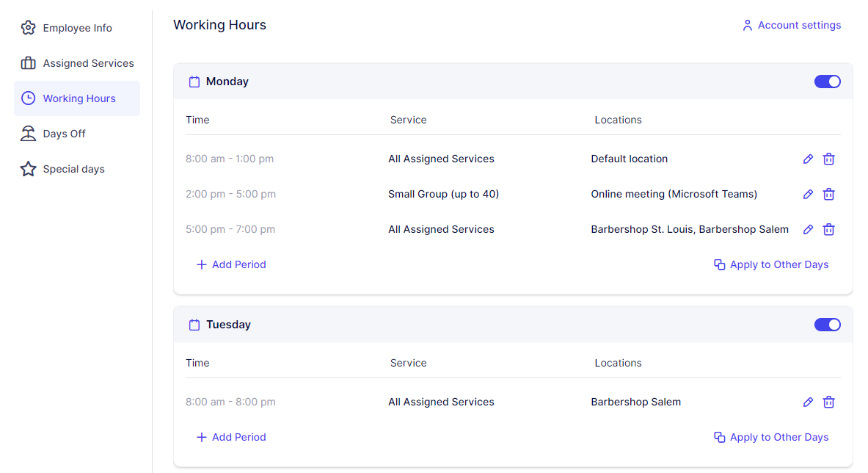Click the Assigned Services briefcase icon
The height and width of the screenshot is (473, 868).
(28, 62)
